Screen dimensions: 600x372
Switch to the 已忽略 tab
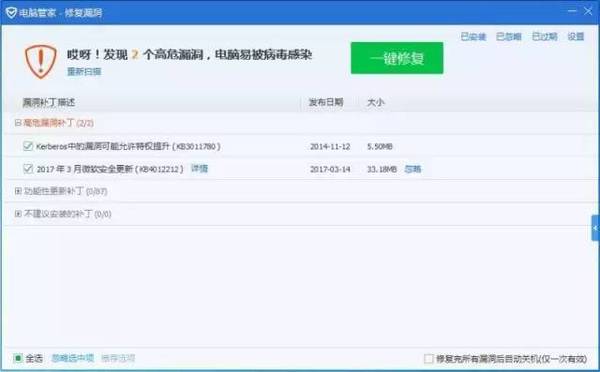509,37
